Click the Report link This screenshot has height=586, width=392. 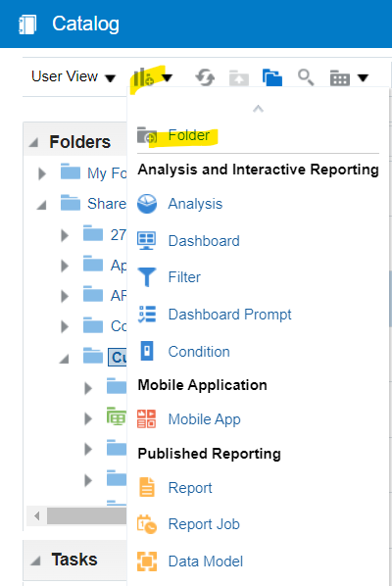190,488
